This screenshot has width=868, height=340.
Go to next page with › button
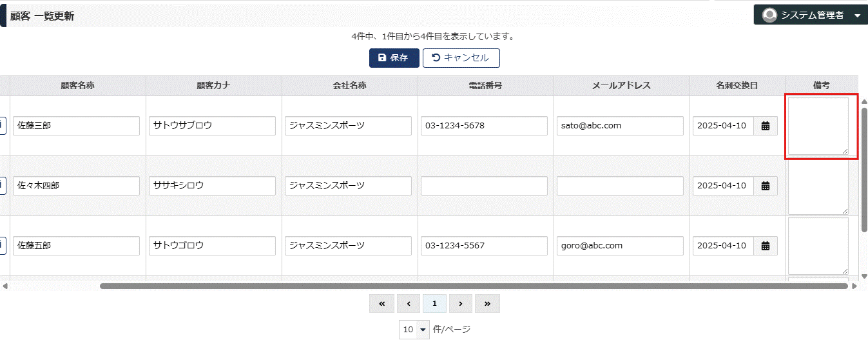[x=460, y=303]
